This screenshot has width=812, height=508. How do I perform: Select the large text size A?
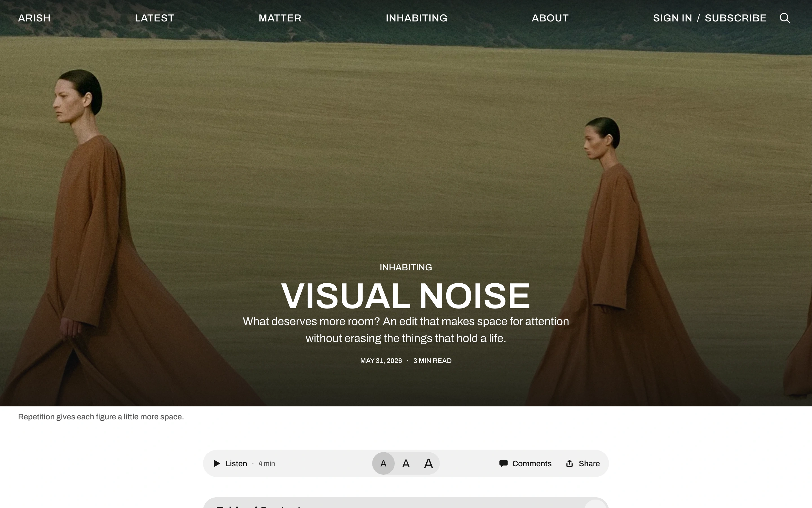[x=428, y=463]
